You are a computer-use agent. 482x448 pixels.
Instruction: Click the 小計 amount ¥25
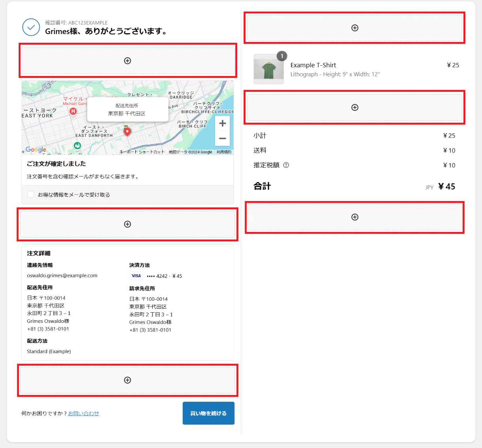[x=449, y=135]
